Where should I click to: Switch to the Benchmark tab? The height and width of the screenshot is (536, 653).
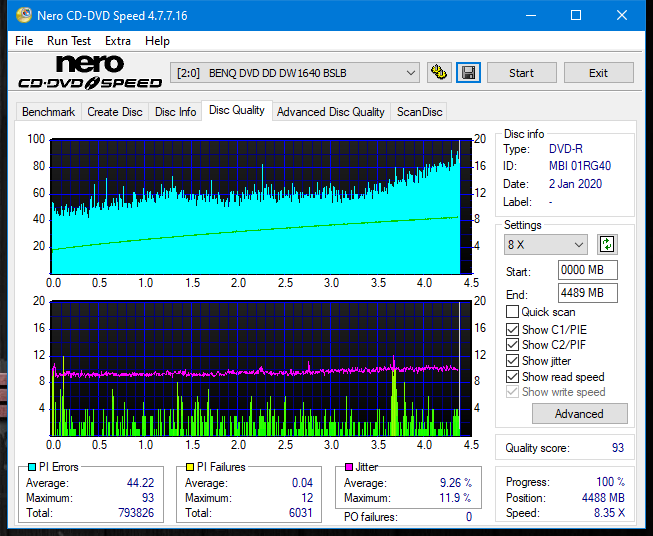(48, 112)
